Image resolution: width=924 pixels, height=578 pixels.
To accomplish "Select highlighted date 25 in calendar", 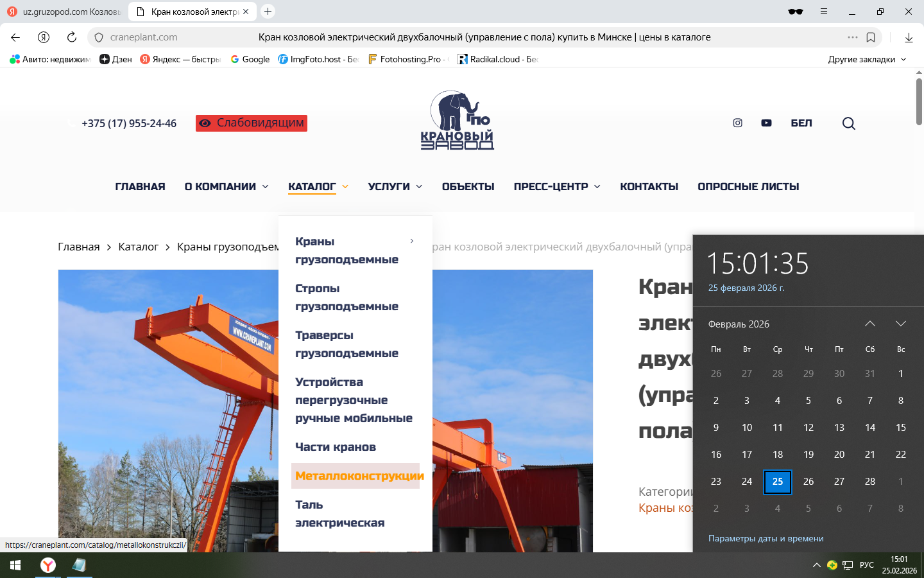I will pyautogui.click(x=778, y=482).
